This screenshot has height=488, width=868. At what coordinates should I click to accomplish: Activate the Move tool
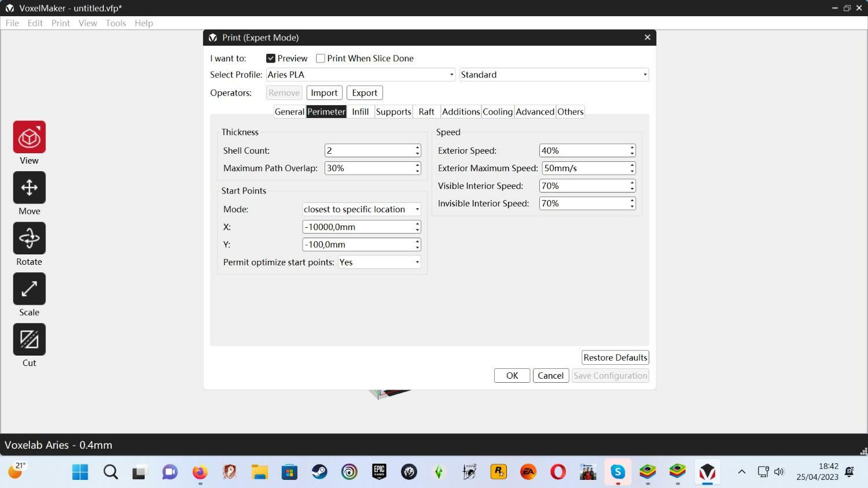pyautogui.click(x=29, y=188)
